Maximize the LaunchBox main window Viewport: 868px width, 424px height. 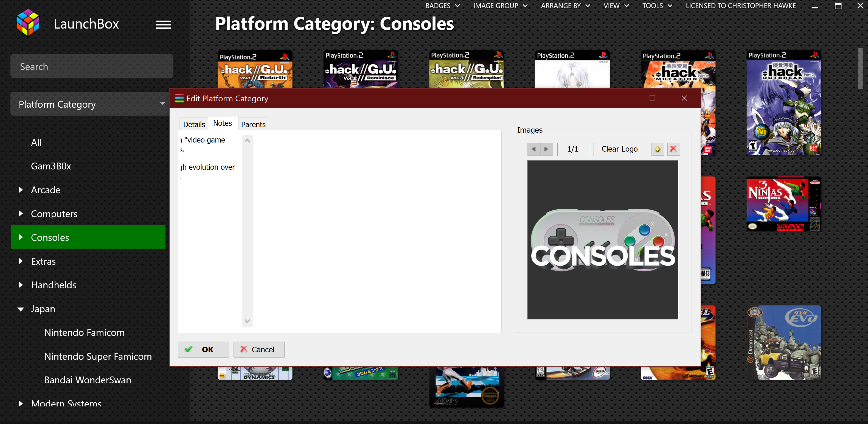[x=838, y=6]
